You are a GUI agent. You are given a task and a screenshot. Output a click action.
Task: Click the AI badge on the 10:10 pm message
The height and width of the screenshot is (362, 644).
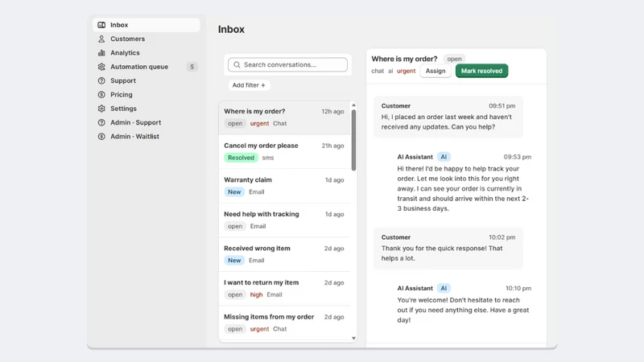[x=444, y=288]
